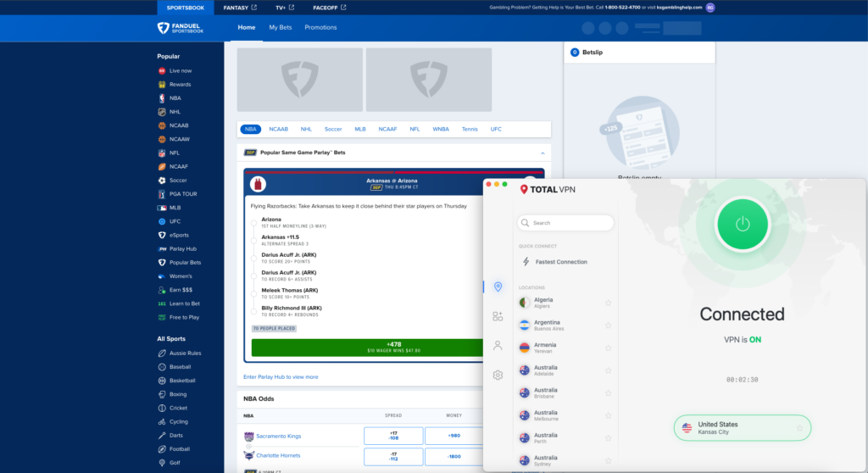868x473 pixels.
Task: Open the Total VPN settings gear icon
Action: [498, 375]
